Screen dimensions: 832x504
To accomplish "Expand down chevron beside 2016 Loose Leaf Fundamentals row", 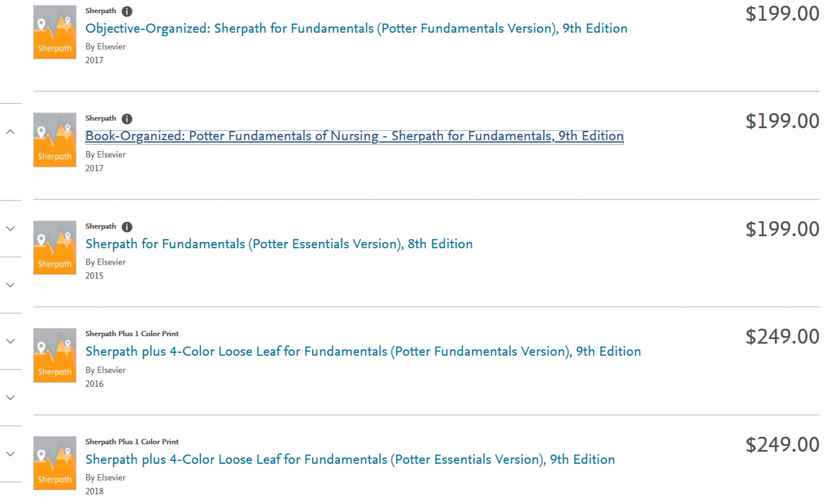I will [10, 341].
